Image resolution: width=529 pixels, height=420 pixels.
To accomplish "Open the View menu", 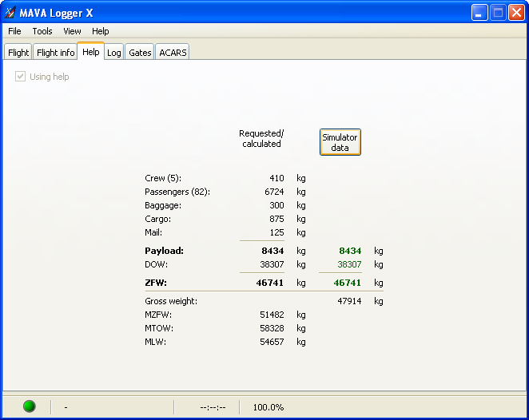I will (72, 31).
